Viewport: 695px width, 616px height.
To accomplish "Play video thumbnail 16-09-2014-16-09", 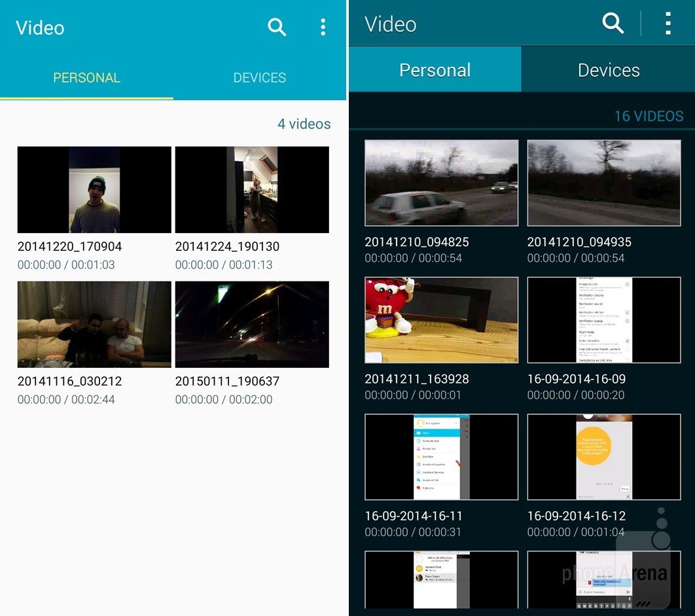I will [604, 319].
